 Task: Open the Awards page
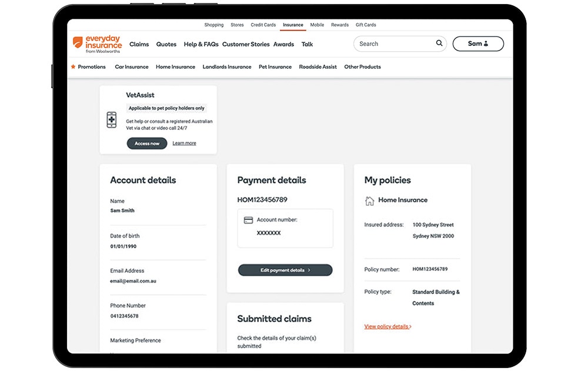tap(283, 44)
